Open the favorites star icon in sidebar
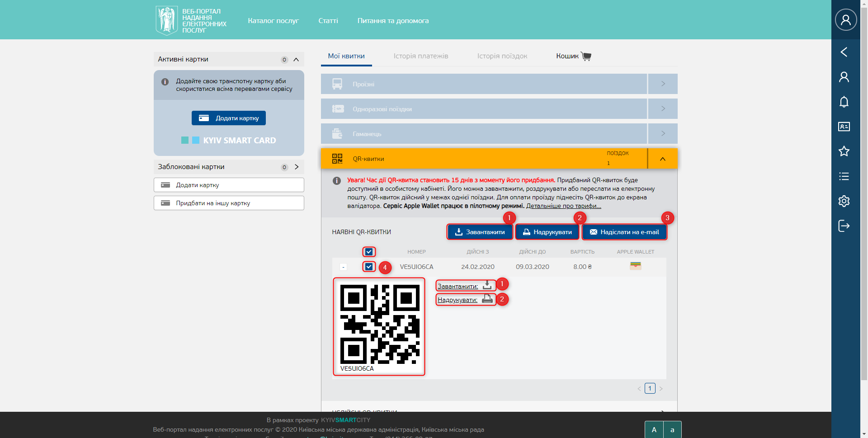This screenshot has width=868, height=438. pyautogui.click(x=844, y=151)
